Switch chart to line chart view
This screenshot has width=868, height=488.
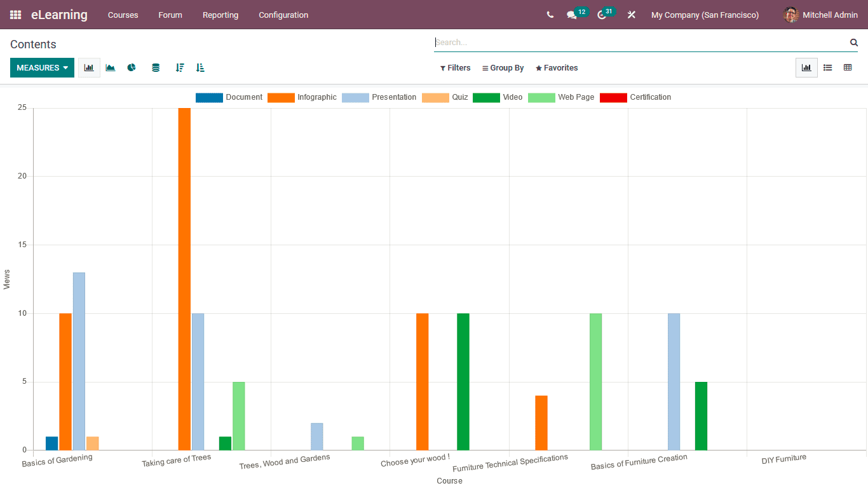point(110,67)
